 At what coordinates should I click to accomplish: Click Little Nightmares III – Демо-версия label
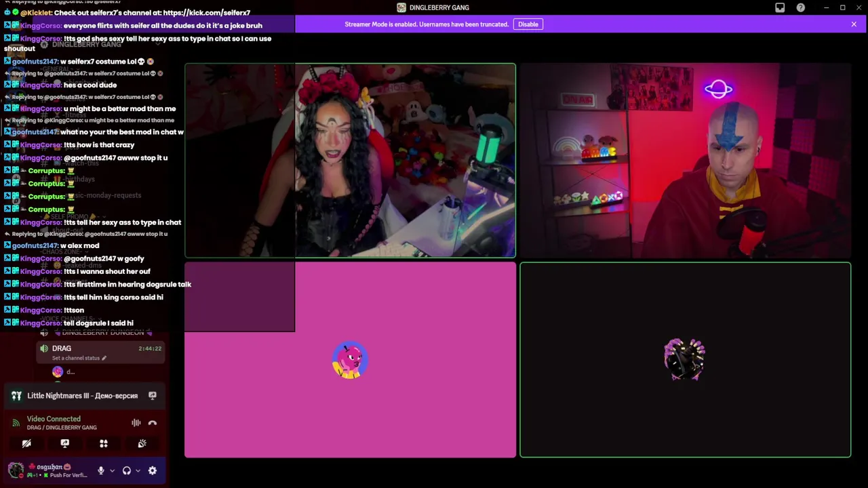83,396
